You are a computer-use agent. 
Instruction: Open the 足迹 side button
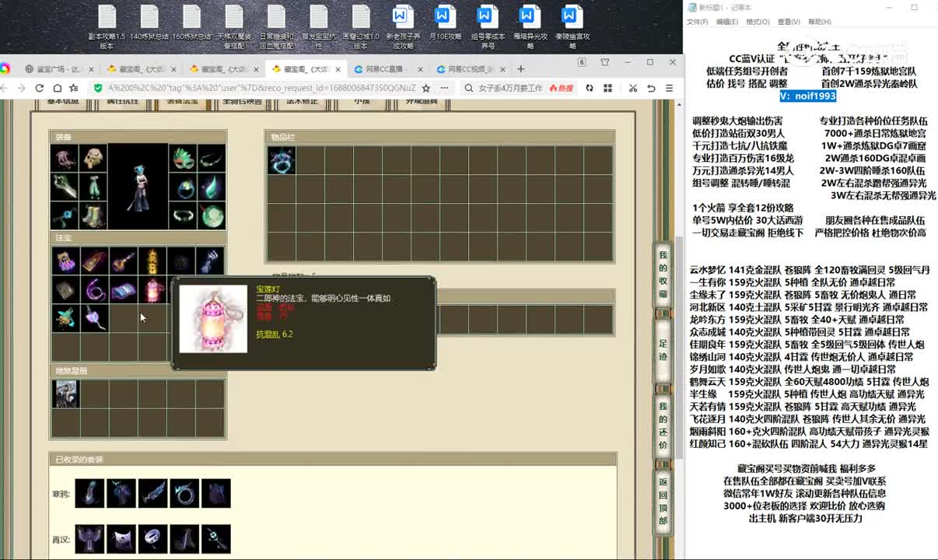click(663, 350)
